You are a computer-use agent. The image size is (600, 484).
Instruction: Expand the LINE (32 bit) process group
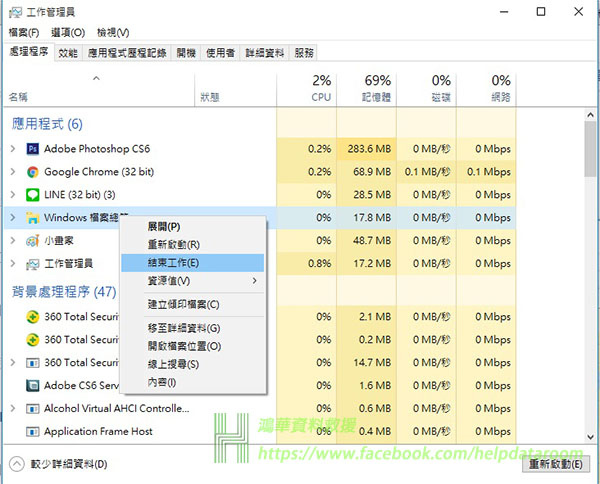tap(13, 194)
